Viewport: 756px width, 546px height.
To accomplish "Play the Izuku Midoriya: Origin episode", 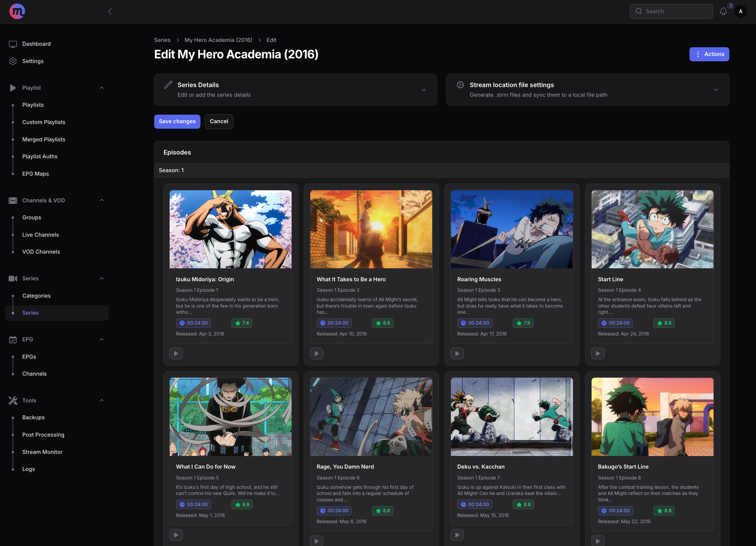I will tap(176, 353).
